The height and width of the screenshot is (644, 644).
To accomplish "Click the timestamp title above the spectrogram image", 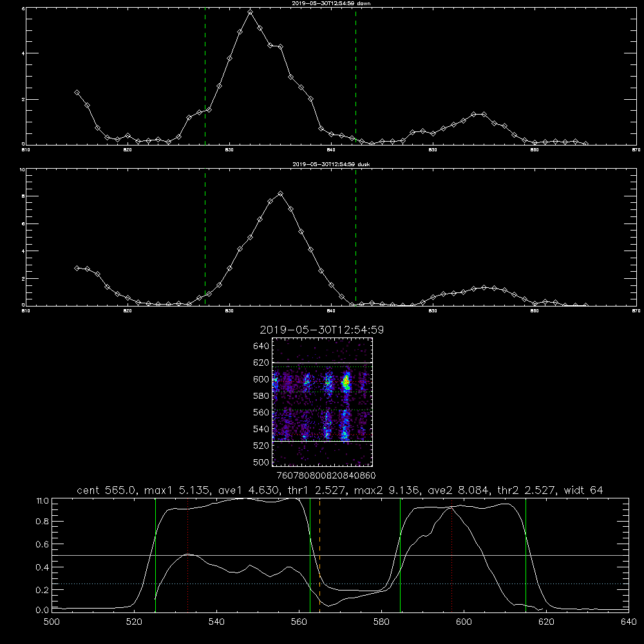I will click(321, 330).
